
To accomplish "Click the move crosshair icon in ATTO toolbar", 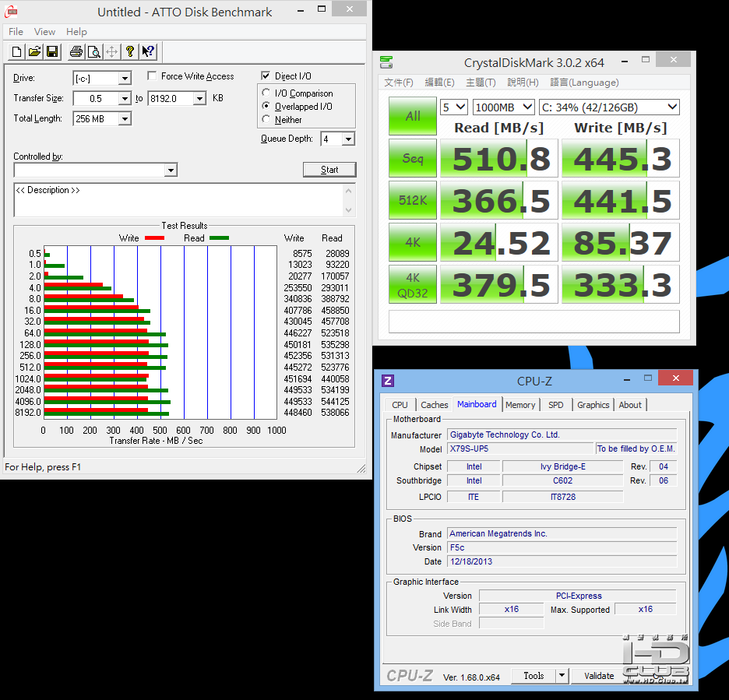I will tap(111, 51).
